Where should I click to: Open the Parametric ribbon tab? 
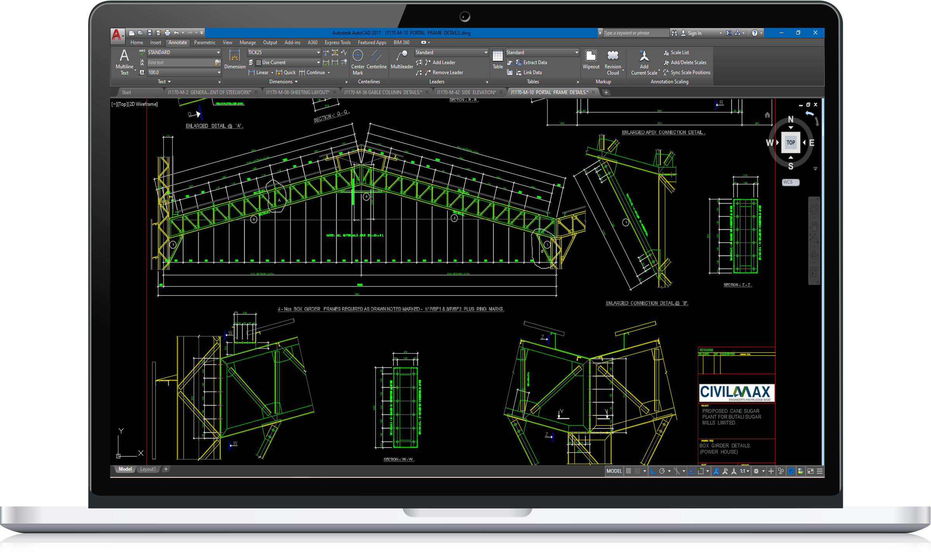tap(204, 43)
